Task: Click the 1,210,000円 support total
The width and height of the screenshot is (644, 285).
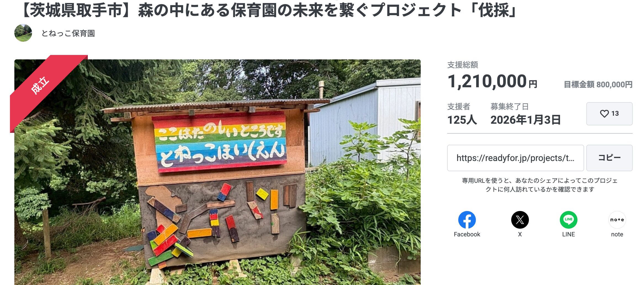Action: 492,82
